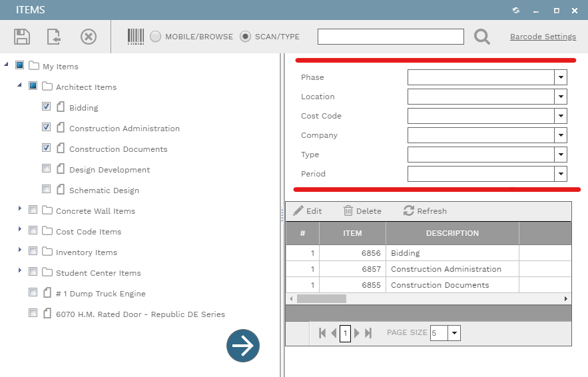
Task: Uncheck the Bidding checkbox
Action: 46,107
